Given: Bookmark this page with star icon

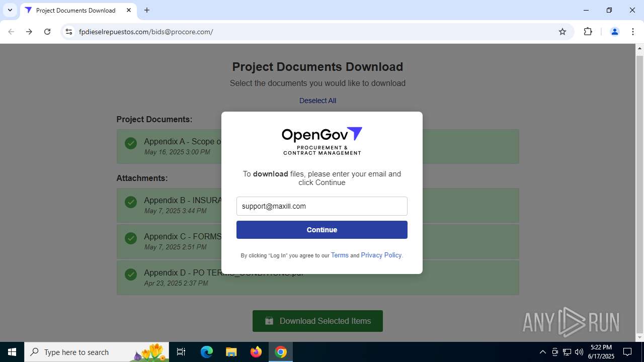Looking at the screenshot, I should point(562,32).
